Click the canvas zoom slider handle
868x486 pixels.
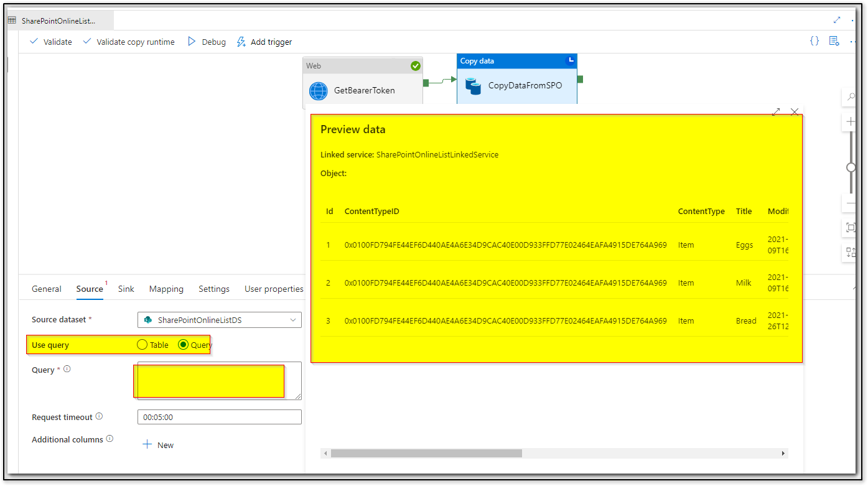[x=851, y=167]
